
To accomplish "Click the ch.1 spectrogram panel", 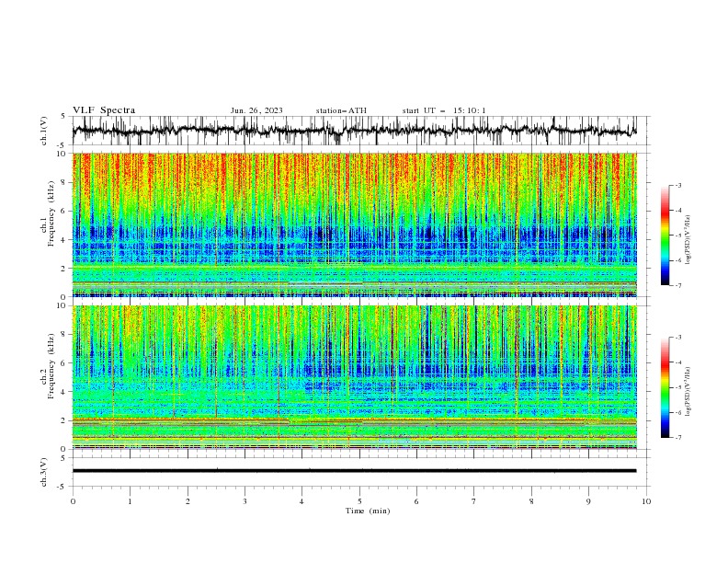I will (x=354, y=224).
